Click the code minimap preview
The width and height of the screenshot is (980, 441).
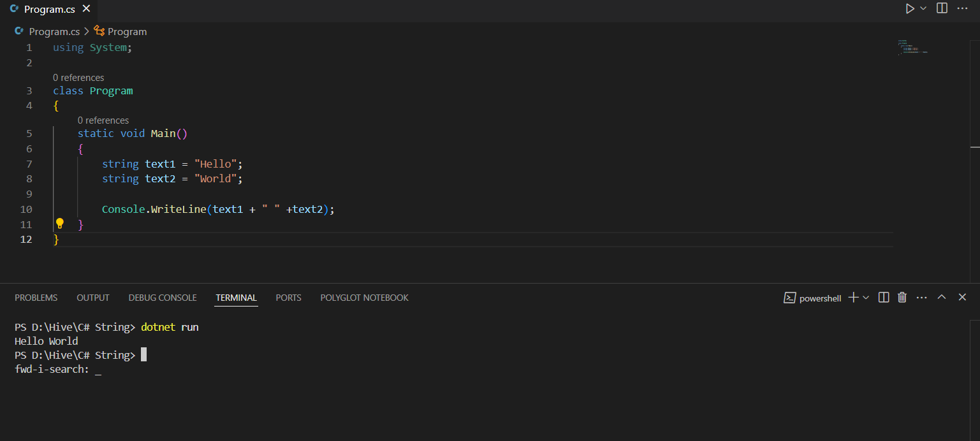[912, 48]
